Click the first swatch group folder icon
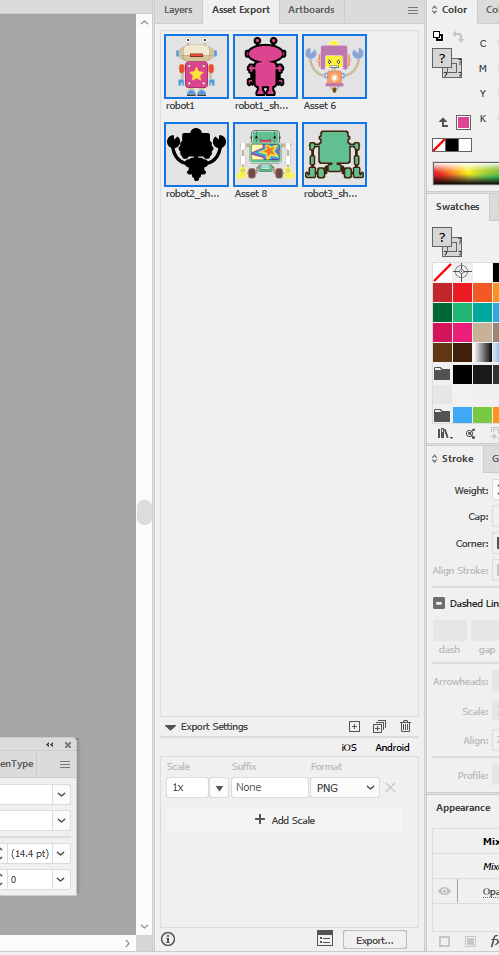This screenshot has width=499, height=955. pos(442,374)
